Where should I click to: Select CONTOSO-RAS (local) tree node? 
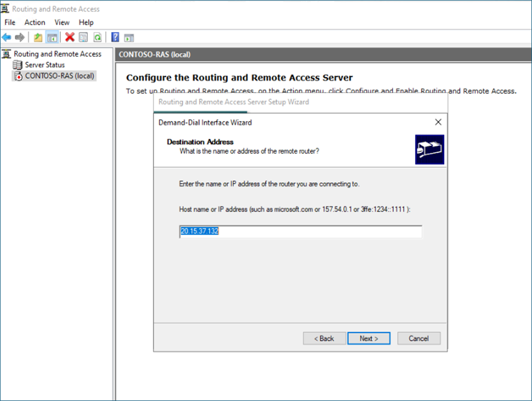click(60, 76)
